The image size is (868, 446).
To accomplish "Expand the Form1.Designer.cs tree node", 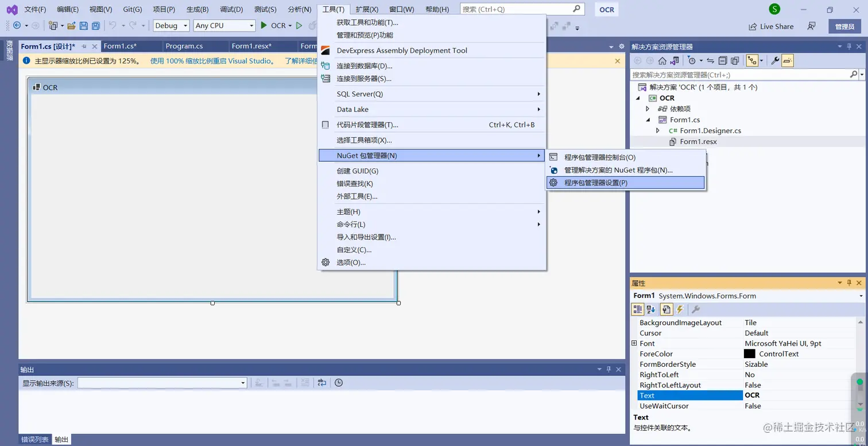I will [x=658, y=131].
